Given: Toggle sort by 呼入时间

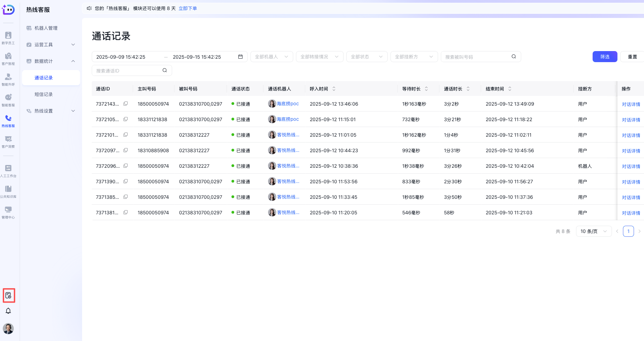Looking at the screenshot, I should 334,88.
